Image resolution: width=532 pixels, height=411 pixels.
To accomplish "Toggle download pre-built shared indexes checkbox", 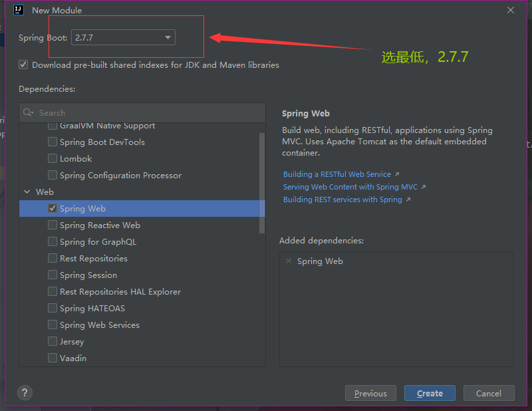I will [23, 65].
